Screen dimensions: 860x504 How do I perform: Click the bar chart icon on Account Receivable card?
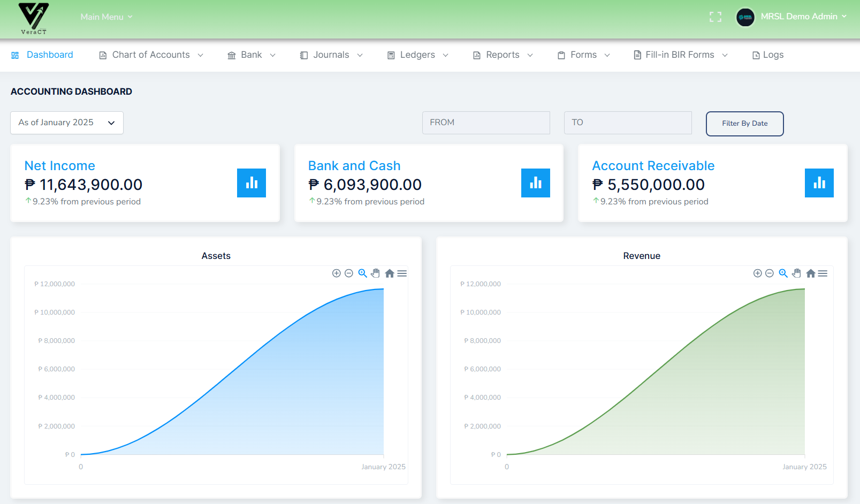(819, 183)
